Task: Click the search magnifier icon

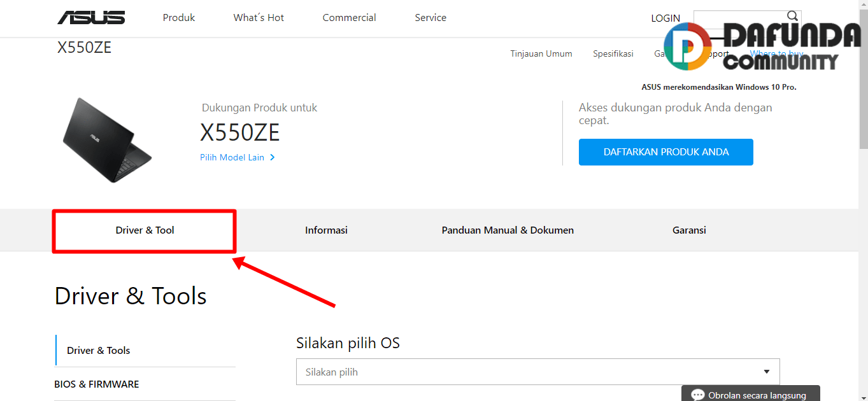Action: click(792, 16)
